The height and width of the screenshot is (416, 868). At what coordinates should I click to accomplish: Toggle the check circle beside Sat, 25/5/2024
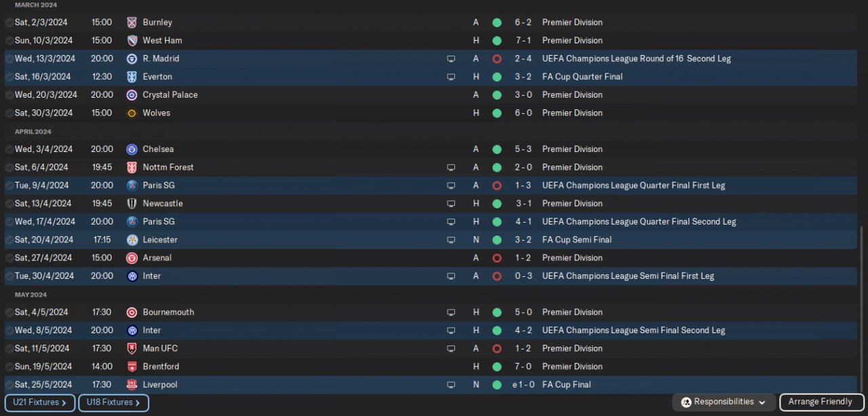(x=9, y=385)
